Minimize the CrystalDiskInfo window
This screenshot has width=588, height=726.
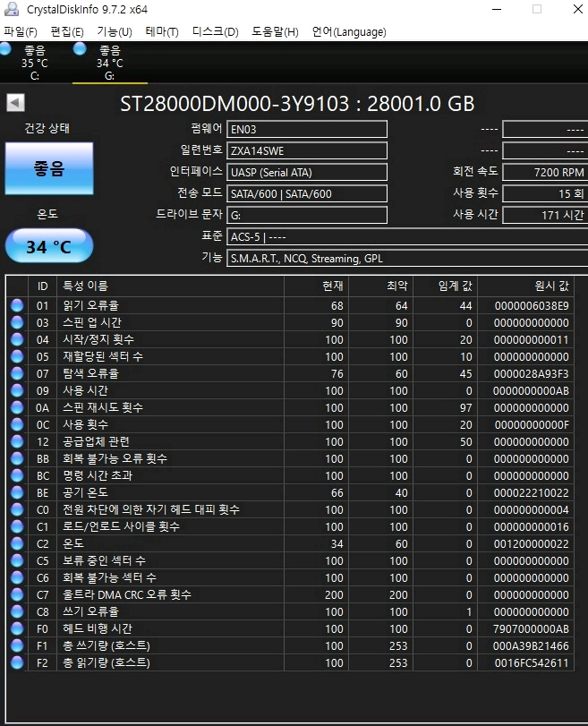pyautogui.click(x=497, y=9)
